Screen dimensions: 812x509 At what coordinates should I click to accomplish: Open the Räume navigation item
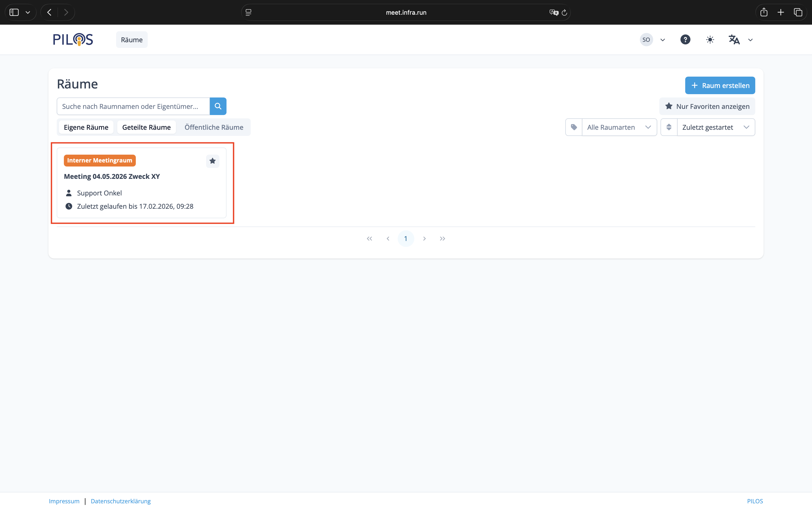point(132,40)
